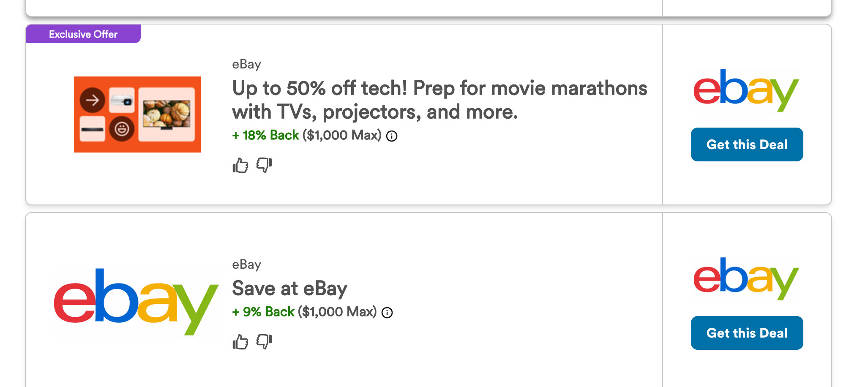Open 'Save at eBay' headline
Viewport: 868px width, 387px height.
(x=289, y=289)
